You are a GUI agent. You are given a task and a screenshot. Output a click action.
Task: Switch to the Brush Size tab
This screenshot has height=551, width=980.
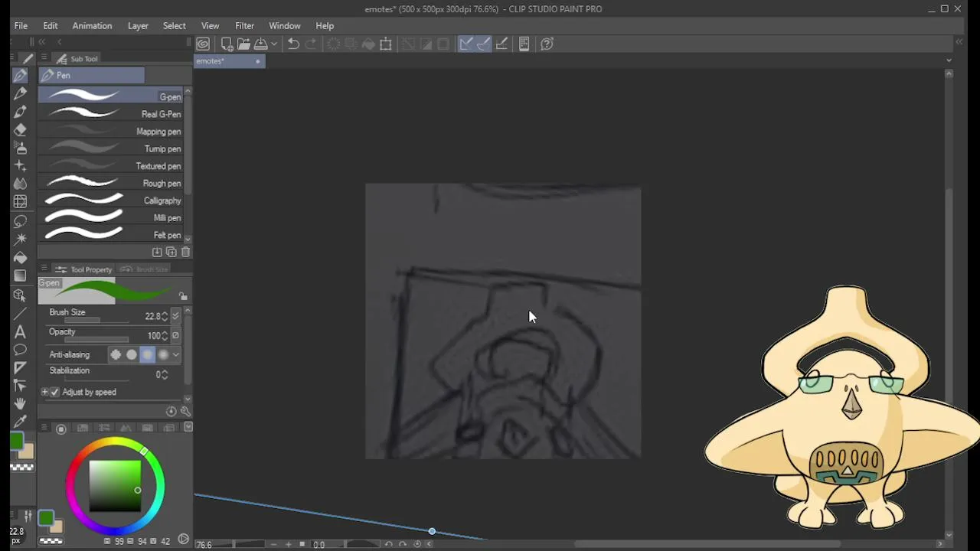pyautogui.click(x=145, y=269)
